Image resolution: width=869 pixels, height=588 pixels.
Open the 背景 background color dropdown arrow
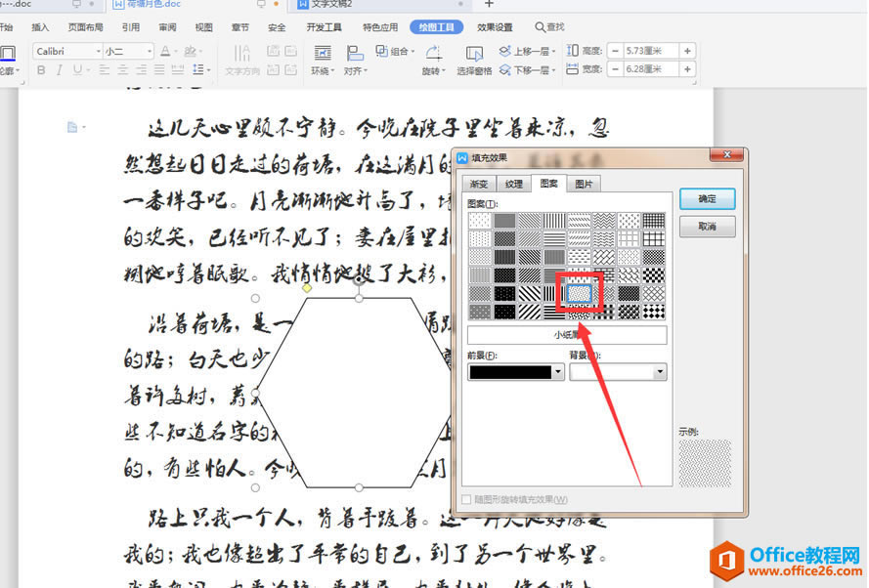click(x=660, y=372)
